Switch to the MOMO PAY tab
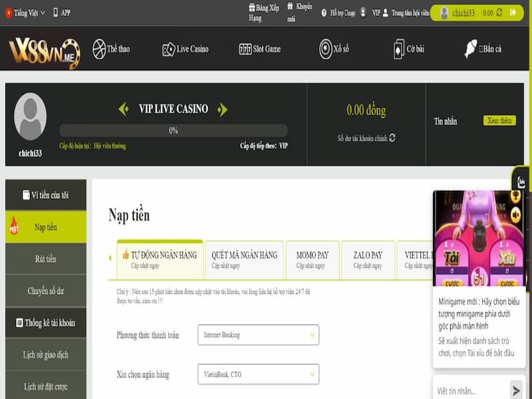The width and height of the screenshot is (532, 399). pos(311,258)
